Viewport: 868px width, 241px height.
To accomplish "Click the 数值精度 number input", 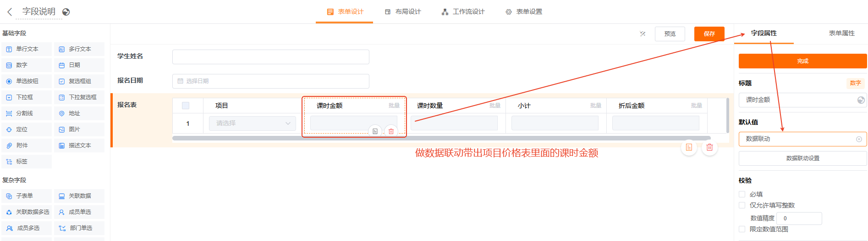I will tap(799, 219).
